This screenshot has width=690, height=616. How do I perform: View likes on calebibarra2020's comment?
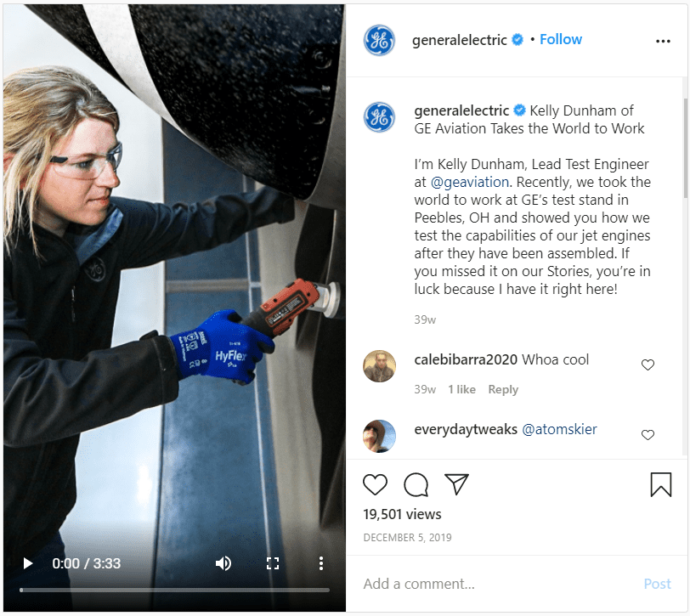[x=461, y=389]
